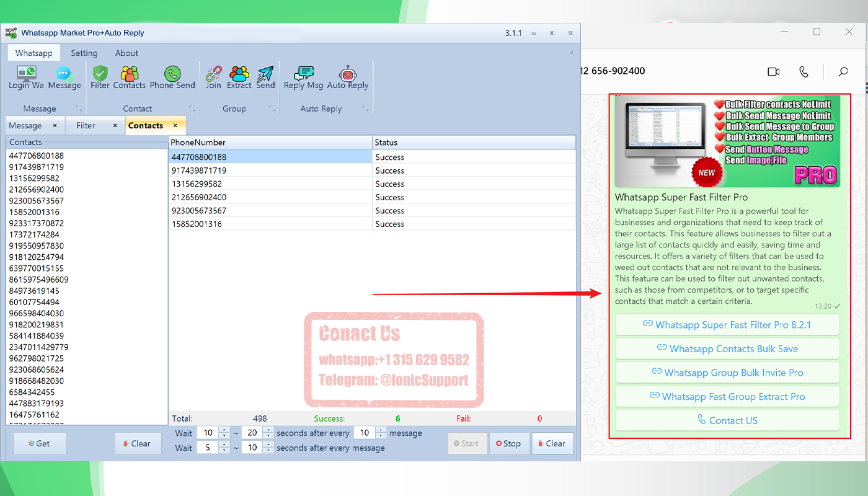Open the Whatsapp Super Fast Filter Pro 8.2.1 link

coord(727,324)
